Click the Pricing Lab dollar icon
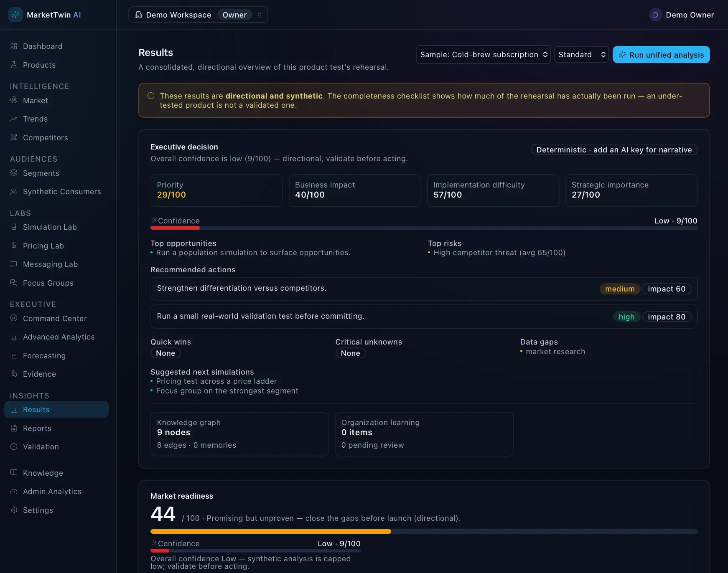The image size is (728, 573). click(14, 246)
